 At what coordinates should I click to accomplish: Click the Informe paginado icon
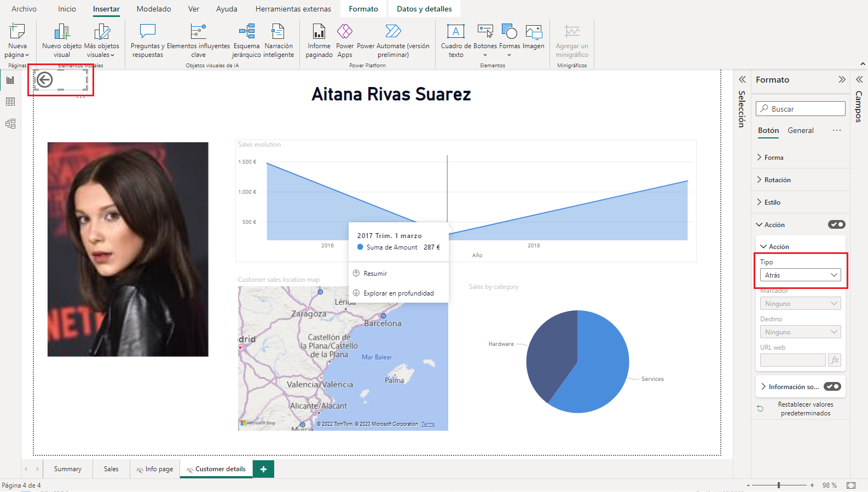tap(319, 32)
